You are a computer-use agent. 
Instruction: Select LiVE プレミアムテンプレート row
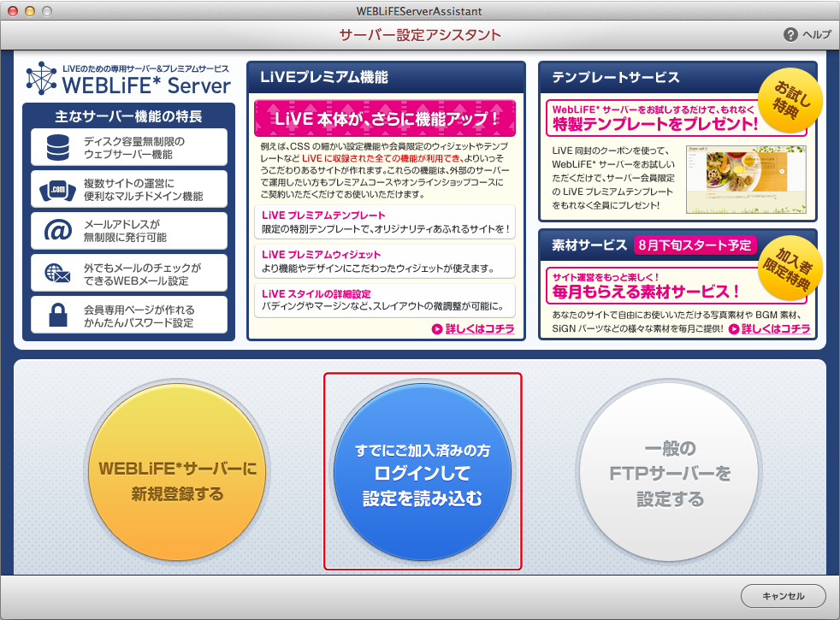tap(385, 221)
